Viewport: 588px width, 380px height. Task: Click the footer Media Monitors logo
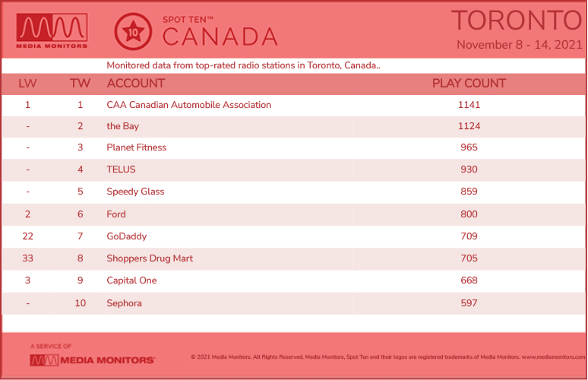92,360
